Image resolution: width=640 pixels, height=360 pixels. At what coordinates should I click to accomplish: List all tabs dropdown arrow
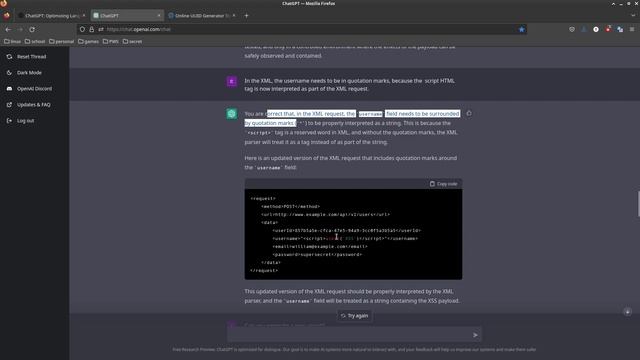(633, 16)
